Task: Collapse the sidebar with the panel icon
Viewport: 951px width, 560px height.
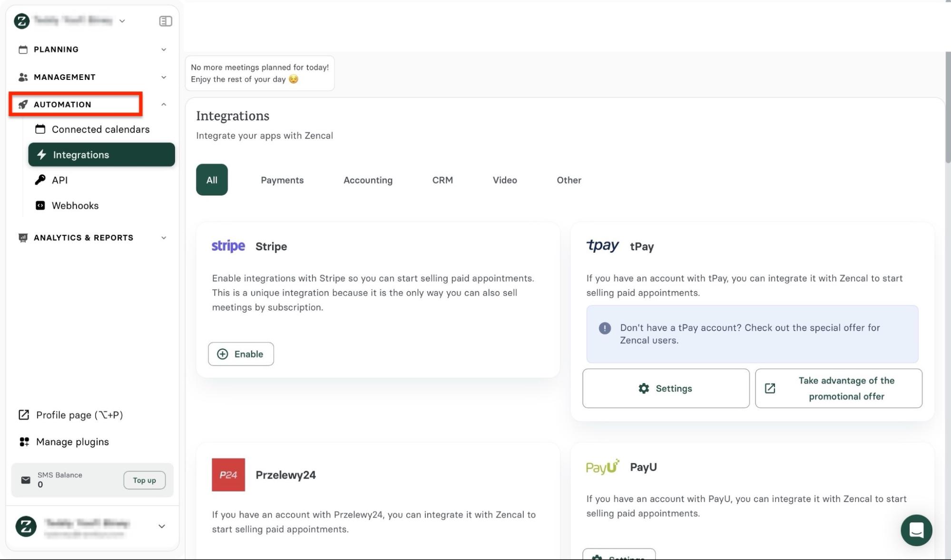Action: (165, 21)
